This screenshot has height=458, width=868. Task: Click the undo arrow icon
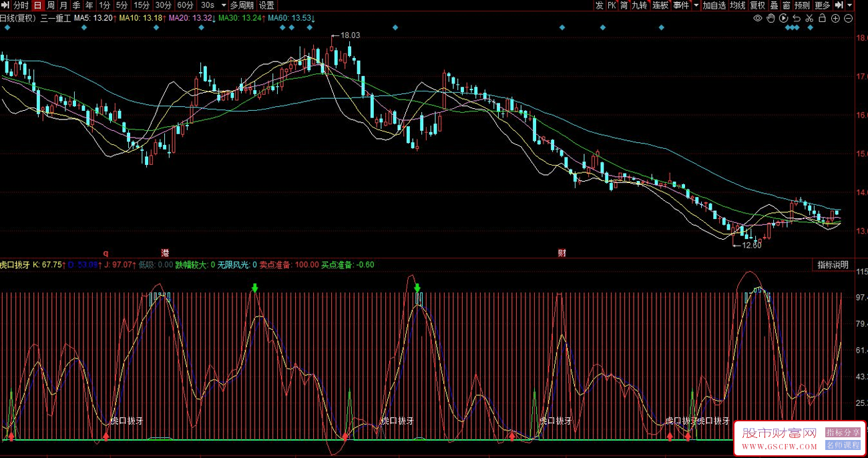pyautogui.click(x=797, y=18)
